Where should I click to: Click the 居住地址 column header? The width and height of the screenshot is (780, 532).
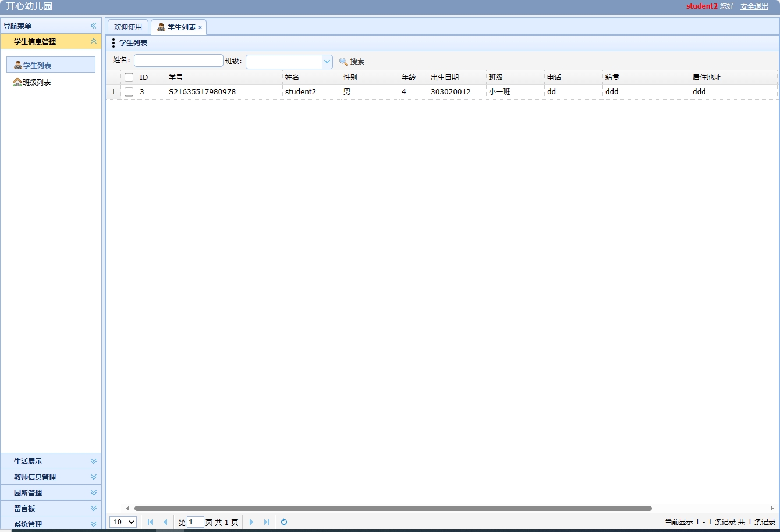click(733, 77)
